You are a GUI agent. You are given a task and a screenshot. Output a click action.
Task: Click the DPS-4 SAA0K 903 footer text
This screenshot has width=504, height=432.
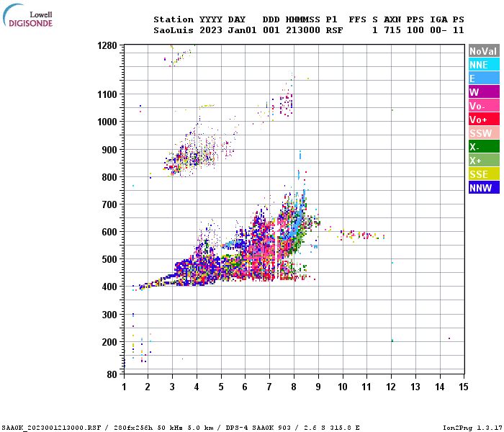click(x=258, y=428)
